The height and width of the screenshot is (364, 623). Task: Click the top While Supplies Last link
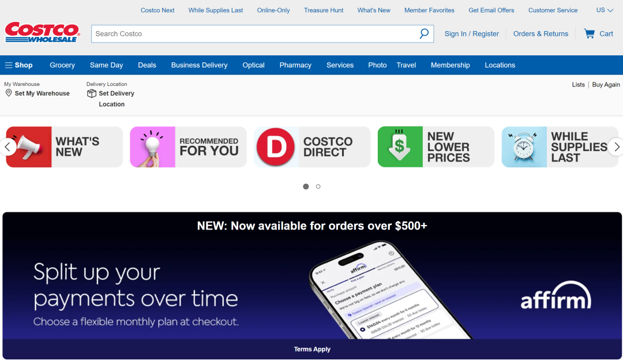point(216,10)
